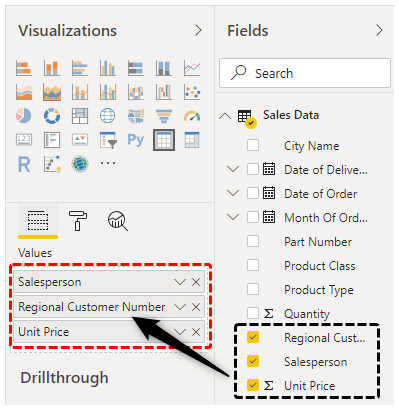Viewport: 399px width, 410px height.
Task: Open Regional Customer Number value dropdown
Action: 180,307
